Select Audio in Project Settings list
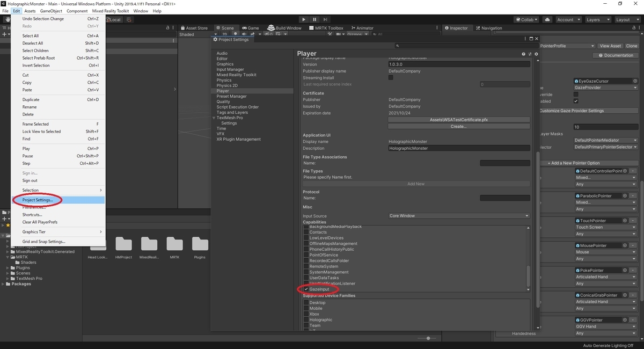The width and height of the screenshot is (644, 349). coord(222,53)
